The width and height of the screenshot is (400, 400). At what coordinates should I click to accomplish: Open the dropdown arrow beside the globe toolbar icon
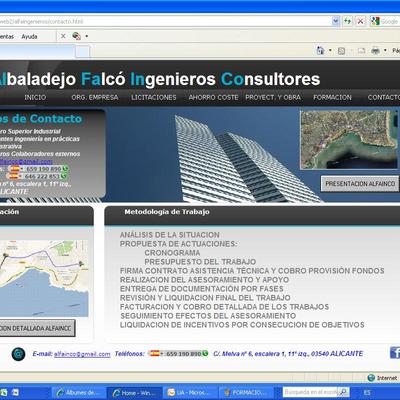click(x=87, y=36)
